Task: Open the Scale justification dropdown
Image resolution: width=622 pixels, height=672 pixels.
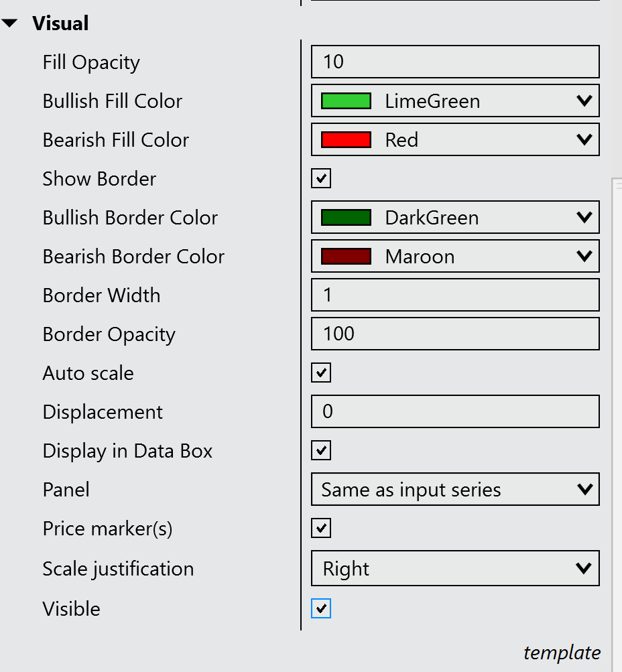Action: (455, 569)
